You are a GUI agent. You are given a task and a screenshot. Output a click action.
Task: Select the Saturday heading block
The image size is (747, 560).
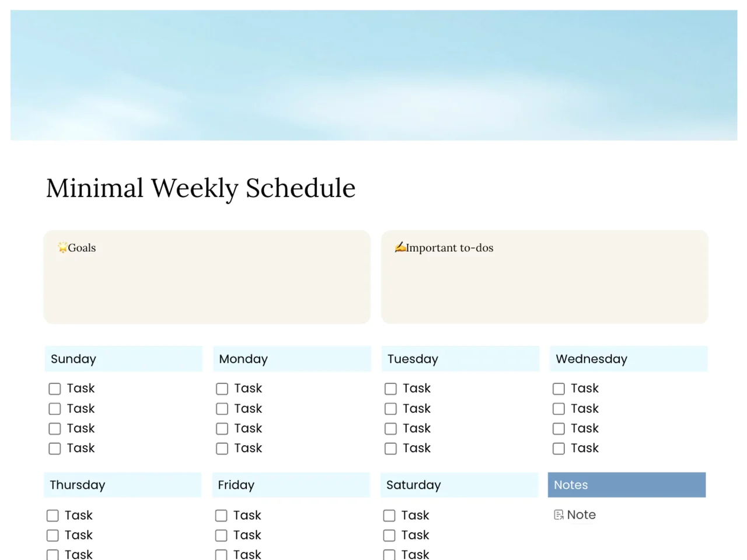[459, 485]
